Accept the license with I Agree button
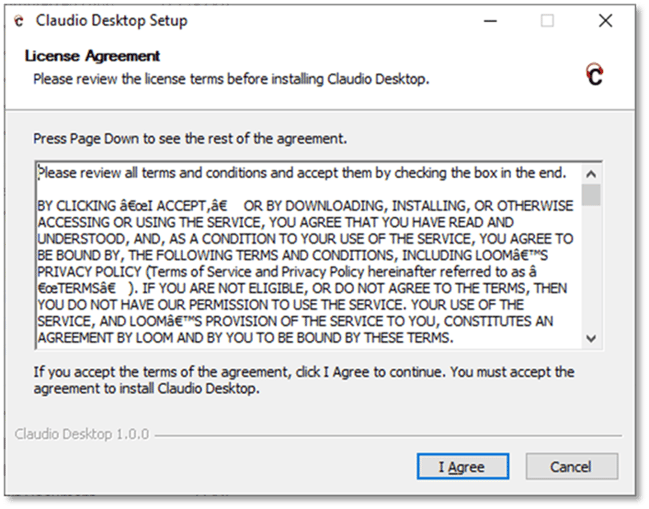649x509 pixels. 463,467
